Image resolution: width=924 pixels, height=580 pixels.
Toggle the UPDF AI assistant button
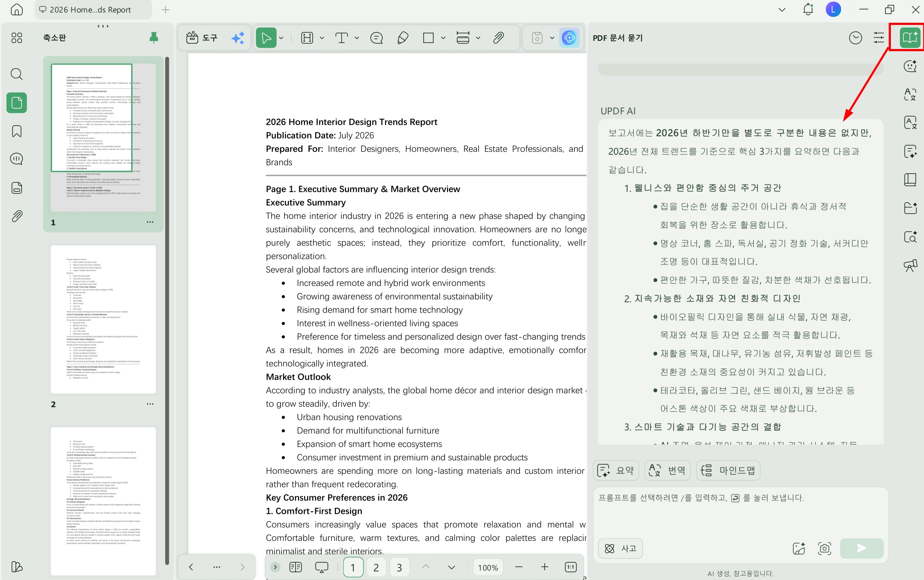coord(569,38)
